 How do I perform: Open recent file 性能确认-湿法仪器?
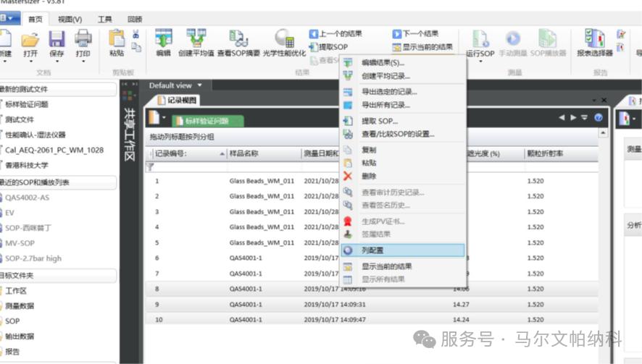36,135
